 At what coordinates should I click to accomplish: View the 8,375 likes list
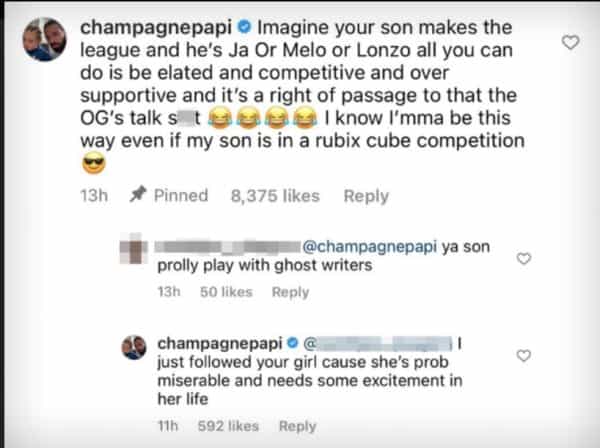click(x=275, y=197)
